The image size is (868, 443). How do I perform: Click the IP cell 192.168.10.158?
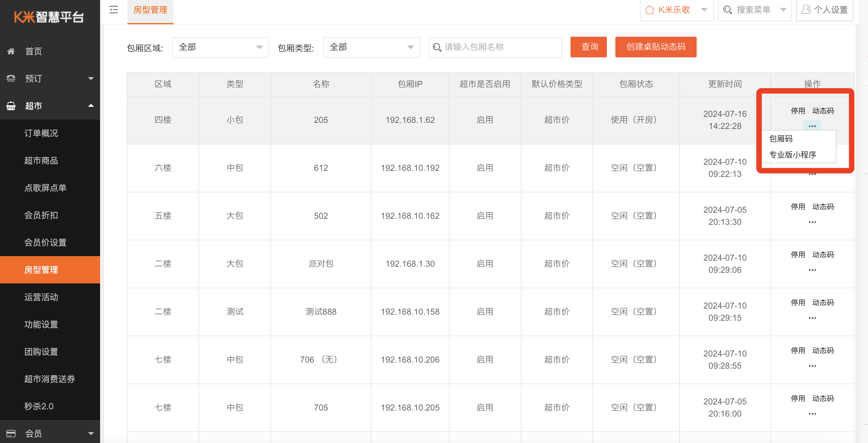(x=410, y=312)
